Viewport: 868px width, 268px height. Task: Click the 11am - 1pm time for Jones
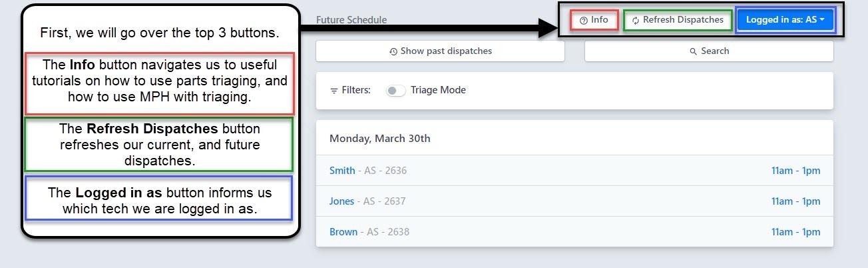(795, 201)
